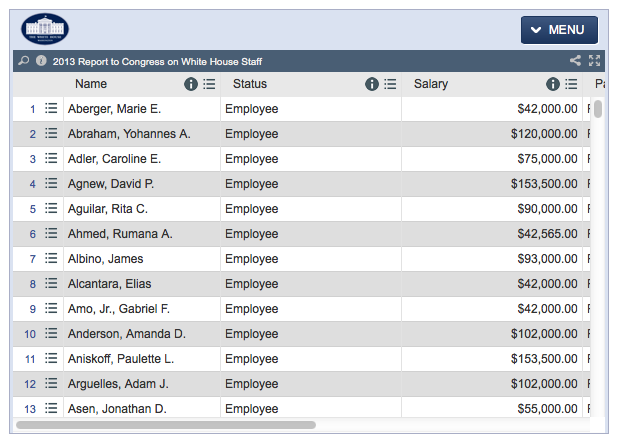620x448 pixels.
Task: Click the vertical scrollbar thumb
Action: tap(598, 109)
